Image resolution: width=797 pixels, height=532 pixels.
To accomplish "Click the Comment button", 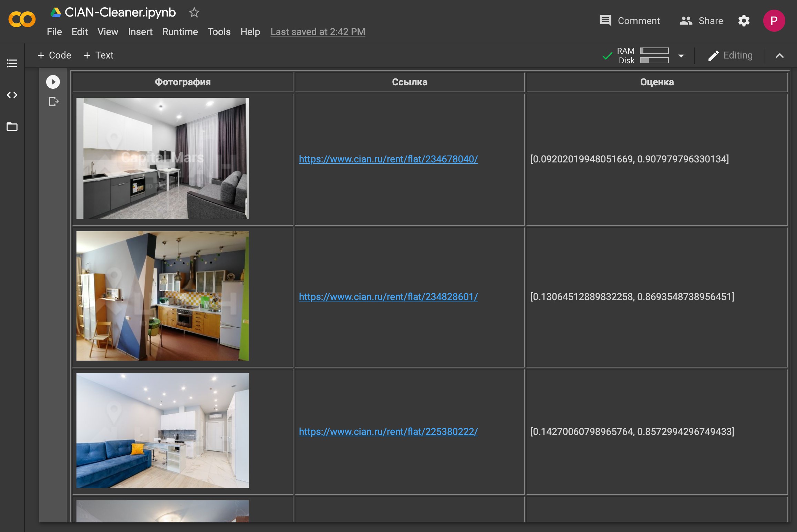I will 630,21.
